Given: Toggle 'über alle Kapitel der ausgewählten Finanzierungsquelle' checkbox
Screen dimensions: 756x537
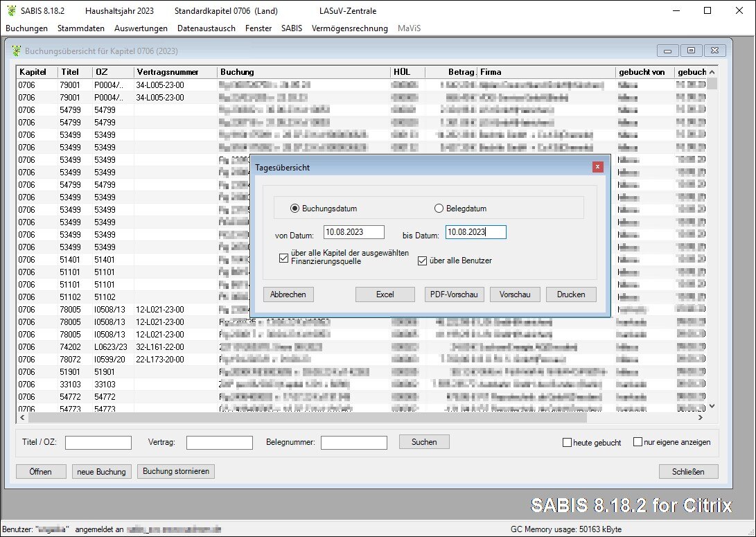Looking at the screenshot, I should click(x=283, y=258).
